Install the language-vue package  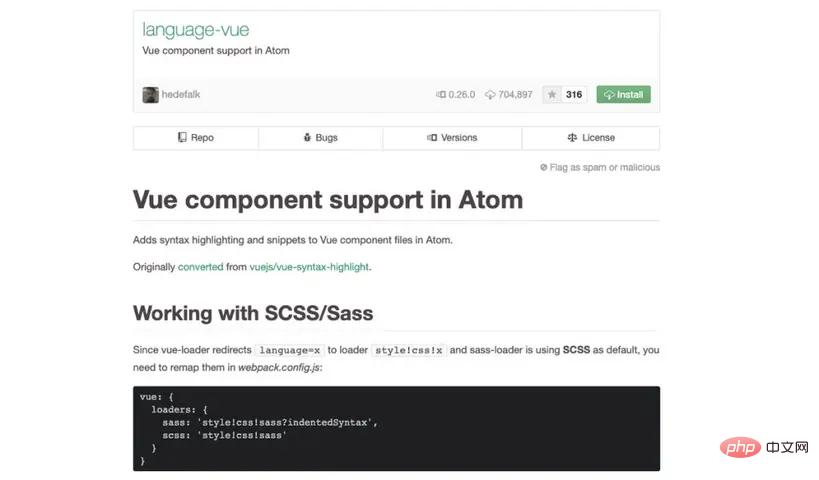tap(624, 95)
